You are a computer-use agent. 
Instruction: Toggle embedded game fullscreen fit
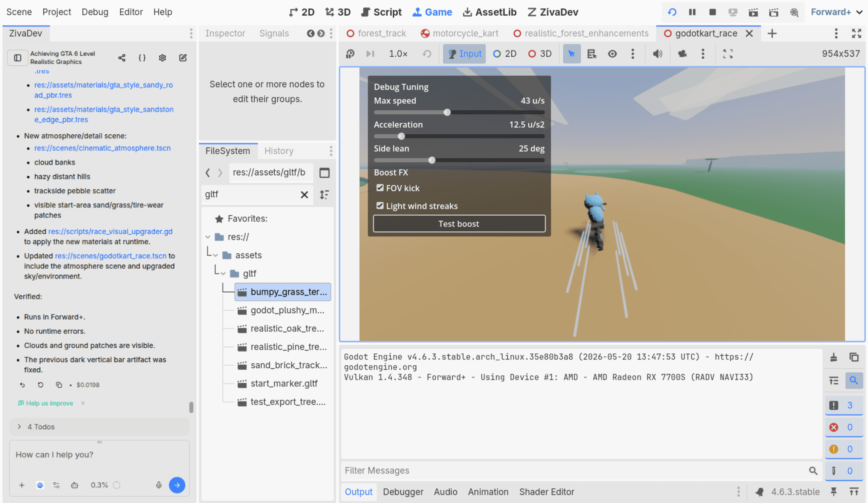click(x=728, y=54)
